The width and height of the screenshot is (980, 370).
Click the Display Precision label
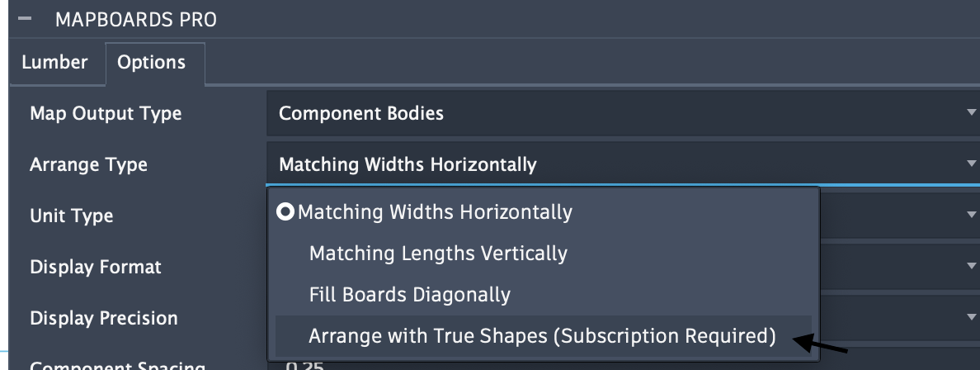click(104, 318)
